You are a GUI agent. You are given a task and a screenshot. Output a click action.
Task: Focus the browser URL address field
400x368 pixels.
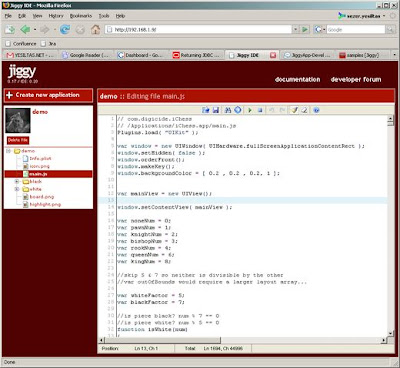point(198,30)
